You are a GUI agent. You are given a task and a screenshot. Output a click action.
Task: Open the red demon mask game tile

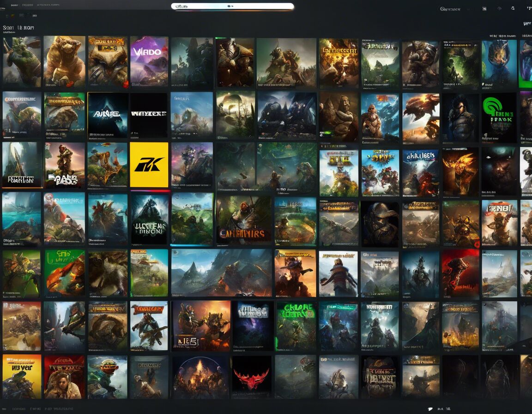[x=251, y=377]
